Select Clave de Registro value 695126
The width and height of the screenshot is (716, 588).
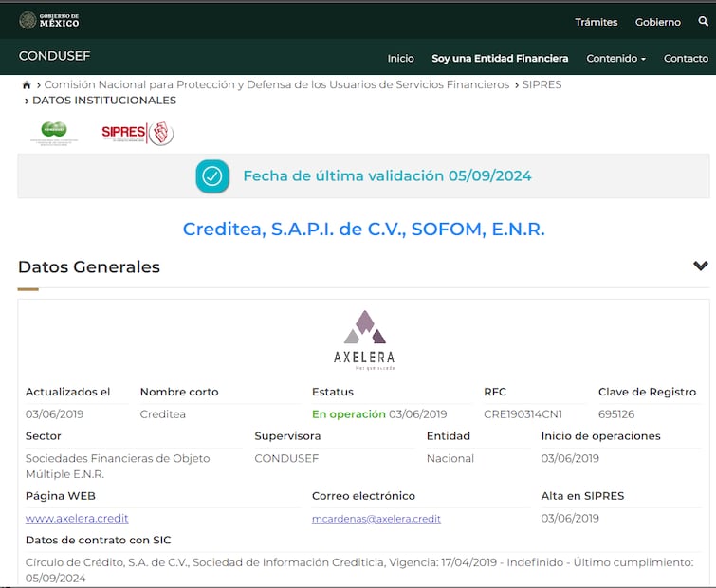(x=616, y=414)
